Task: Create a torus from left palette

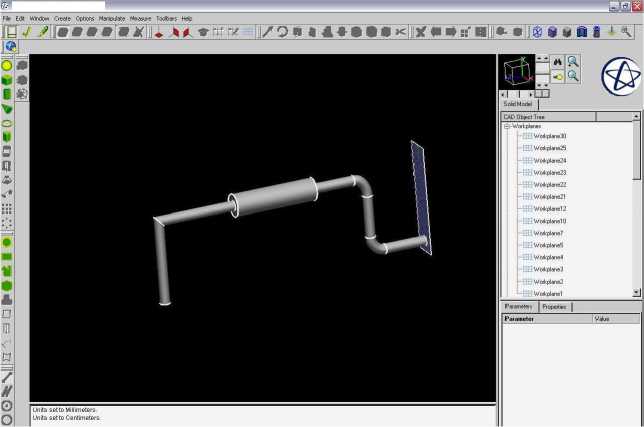Action: [x=7, y=123]
